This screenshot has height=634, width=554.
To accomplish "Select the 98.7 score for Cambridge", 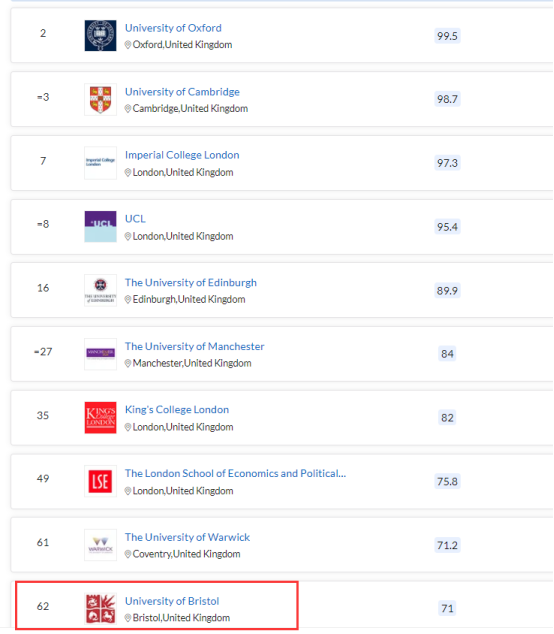I will pyautogui.click(x=447, y=99).
